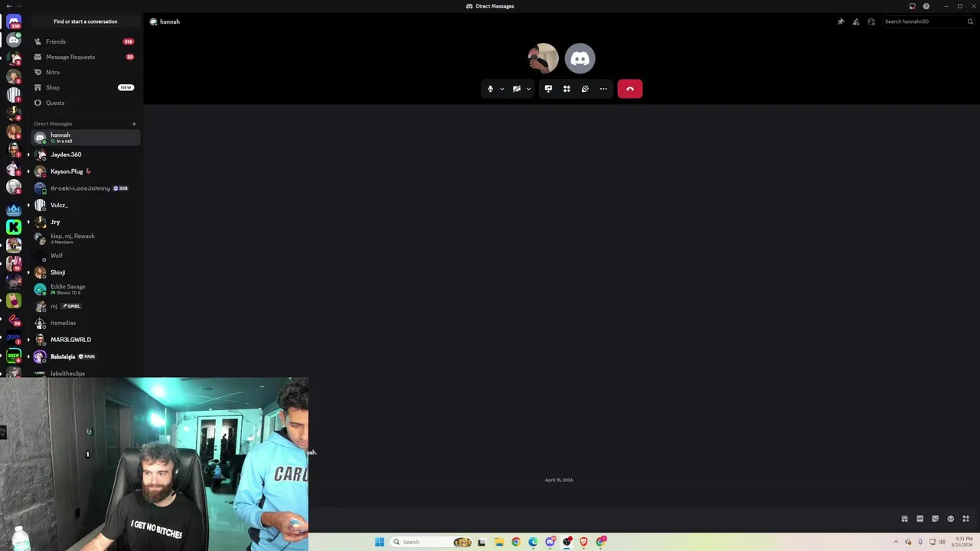Image resolution: width=980 pixels, height=551 pixels.
Task: Open direct message with Vulcz_
Action: [x=86, y=205]
